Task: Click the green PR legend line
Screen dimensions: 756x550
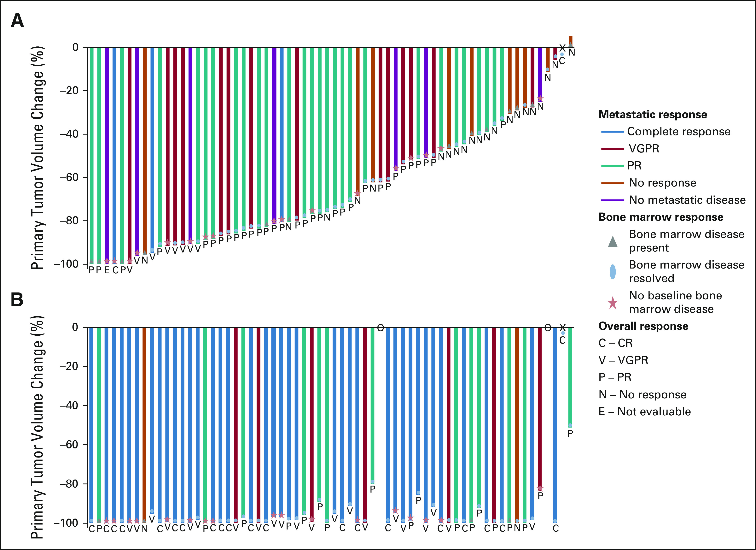Action: [613, 166]
